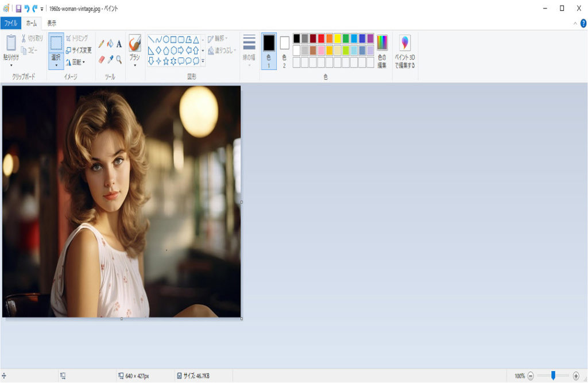The height and width of the screenshot is (383, 588).
Task: Open the 色の編集 edit colors dialog
Action: tap(382, 52)
